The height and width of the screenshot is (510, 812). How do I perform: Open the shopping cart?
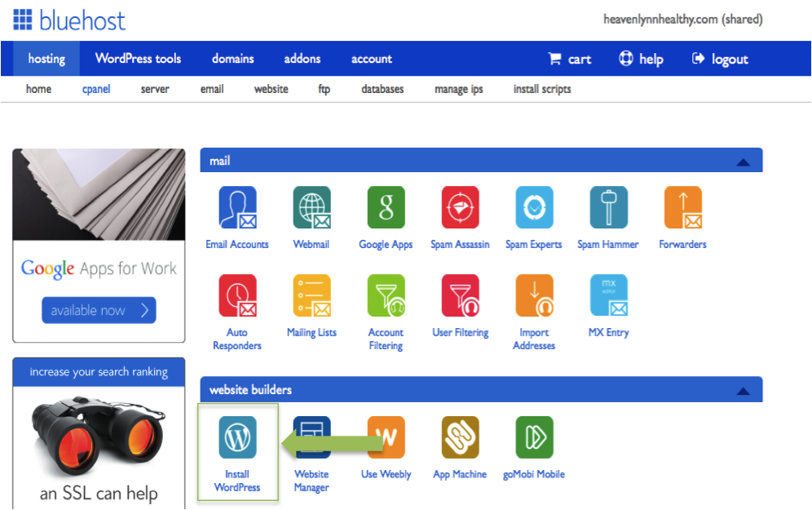point(570,59)
